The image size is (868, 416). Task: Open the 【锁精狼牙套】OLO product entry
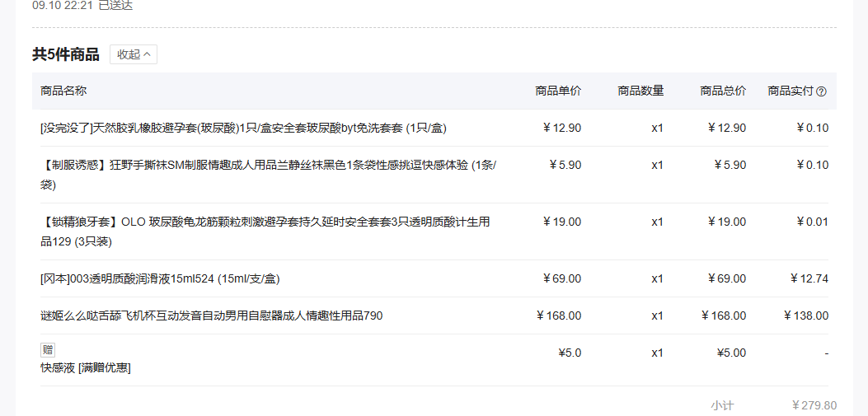[x=265, y=222]
